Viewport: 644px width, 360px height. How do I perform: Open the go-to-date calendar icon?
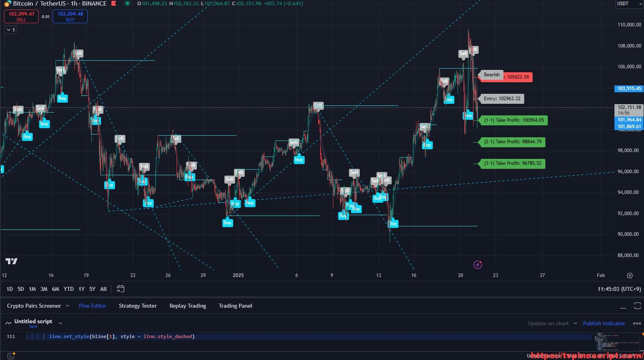click(x=120, y=289)
